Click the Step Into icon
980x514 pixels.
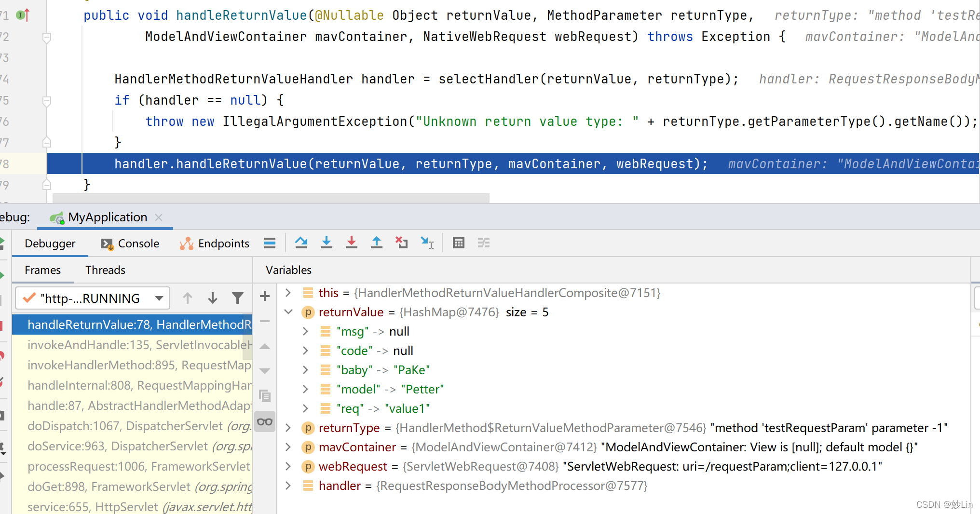(327, 243)
